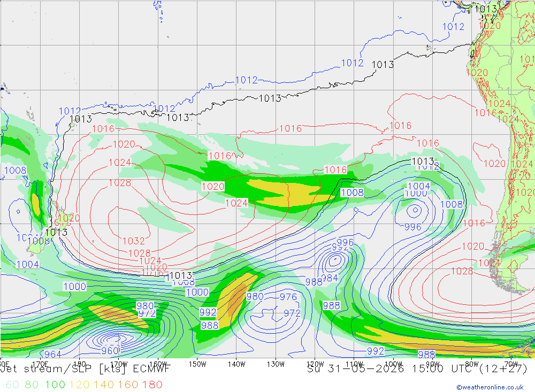Click the 170E longitude label
Image resolution: width=535 pixels, height=392 pixels.
(x=40, y=364)
